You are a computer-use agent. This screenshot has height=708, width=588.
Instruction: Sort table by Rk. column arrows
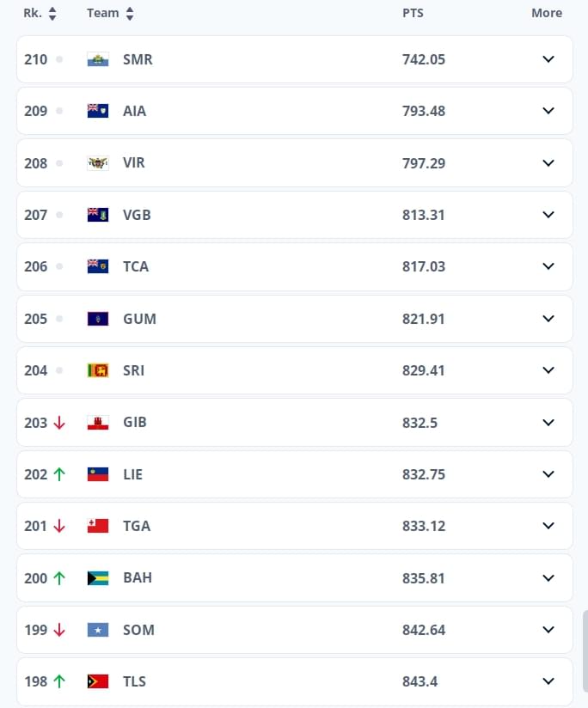point(52,14)
